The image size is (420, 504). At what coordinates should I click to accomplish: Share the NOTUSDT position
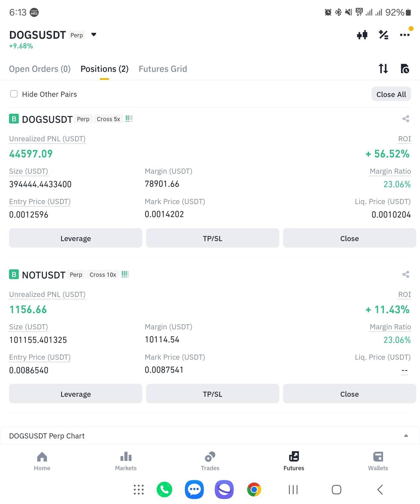point(406,274)
